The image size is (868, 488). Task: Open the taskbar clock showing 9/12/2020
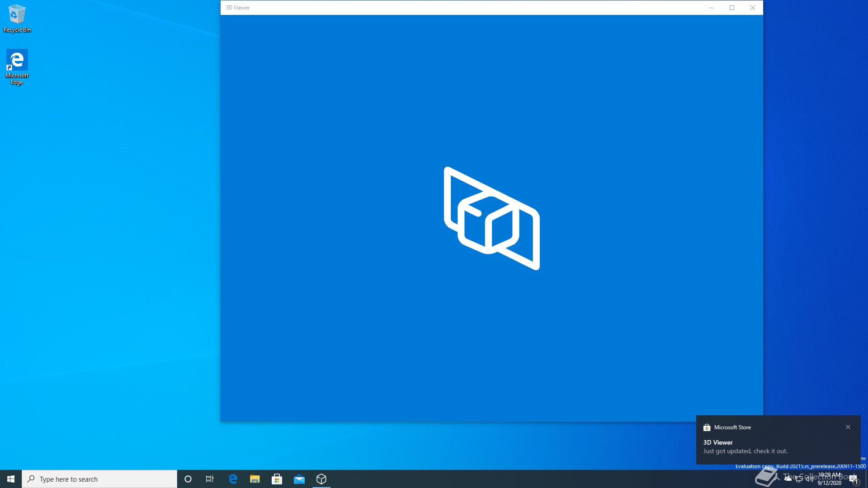coord(830,479)
